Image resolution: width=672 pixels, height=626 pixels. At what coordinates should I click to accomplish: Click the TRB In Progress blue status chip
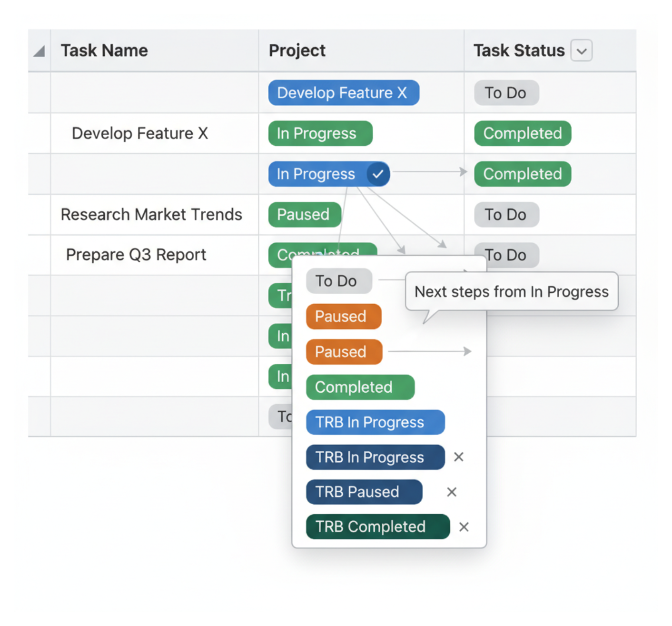click(x=375, y=422)
